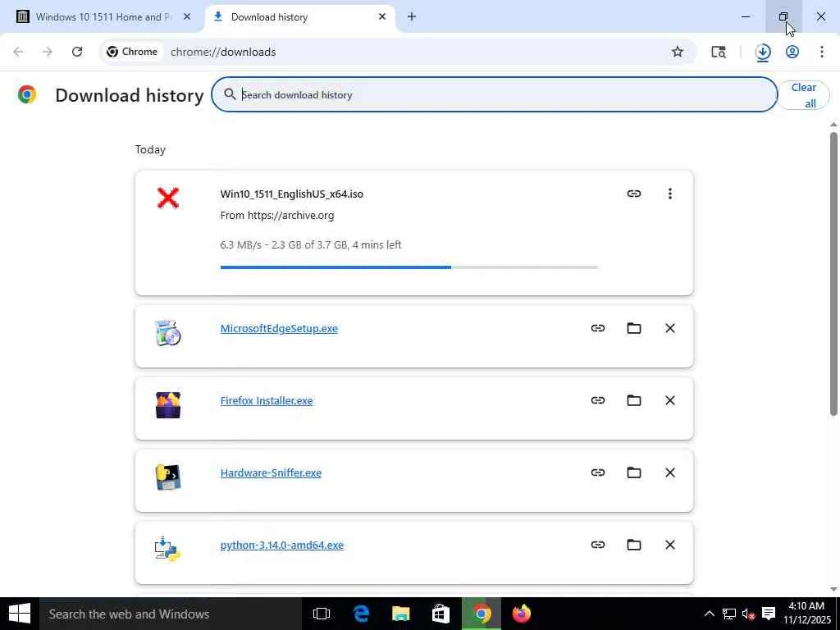The width and height of the screenshot is (840, 630).
Task: Click the red X file icon of Win10 ISO
Action: click(x=167, y=199)
